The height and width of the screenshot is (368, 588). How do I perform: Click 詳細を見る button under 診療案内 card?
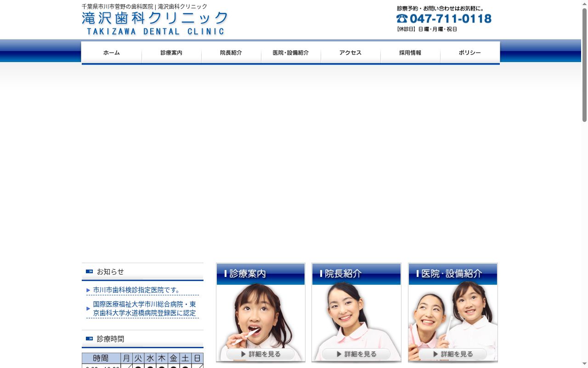coord(260,354)
